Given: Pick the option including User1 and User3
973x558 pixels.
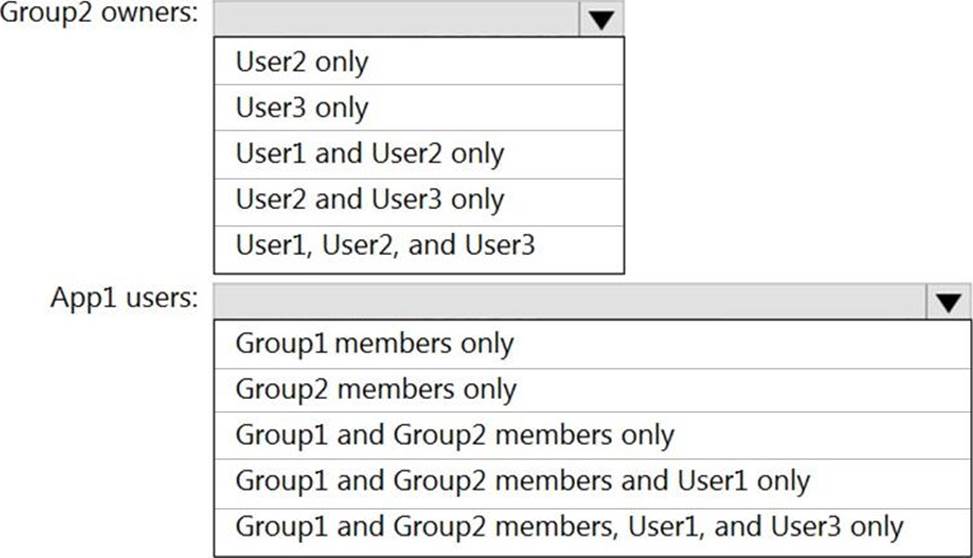Looking at the screenshot, I should click(x=569, y=526).
